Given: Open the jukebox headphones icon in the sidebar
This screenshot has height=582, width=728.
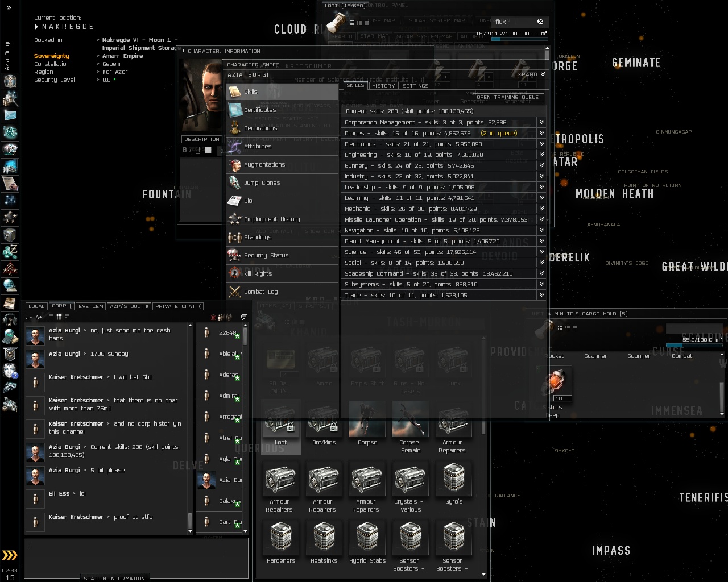Looking at the screenshot, I should (x=10, y=320).
